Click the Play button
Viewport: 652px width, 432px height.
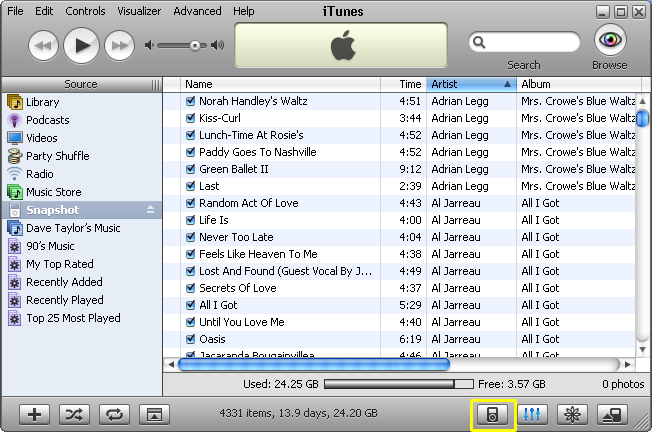[81, 45]
